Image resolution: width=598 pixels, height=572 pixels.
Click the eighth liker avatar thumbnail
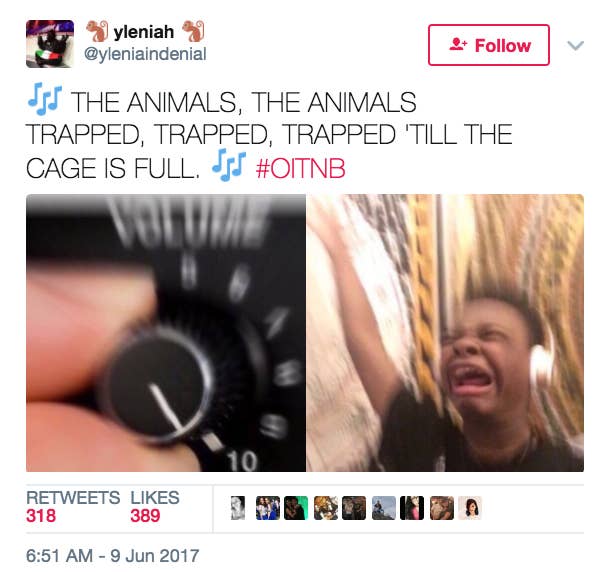(442, 508)
